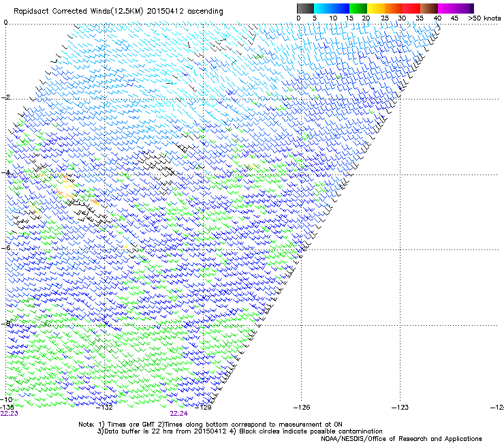The width and height of the screenshot is (504, 443).
Task: Click the 'Data buffer is 22 hrs' note line
Action: pyautogui.click(x=240, y=431)
